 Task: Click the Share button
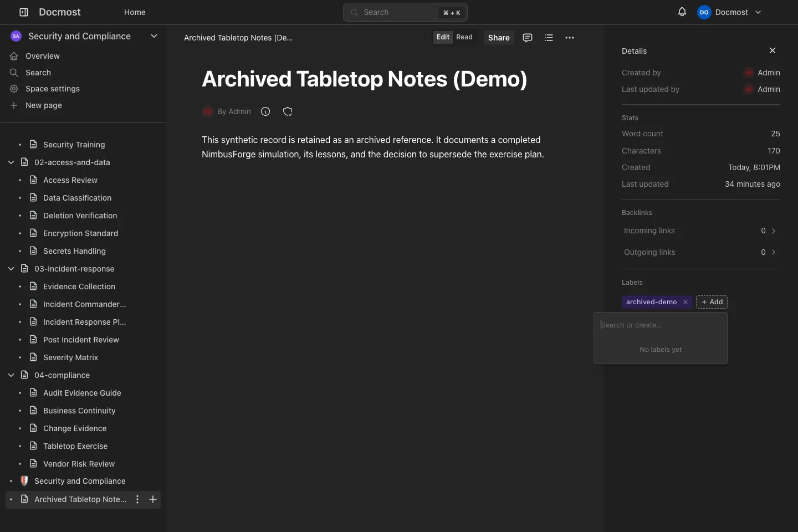coord(499,38)
